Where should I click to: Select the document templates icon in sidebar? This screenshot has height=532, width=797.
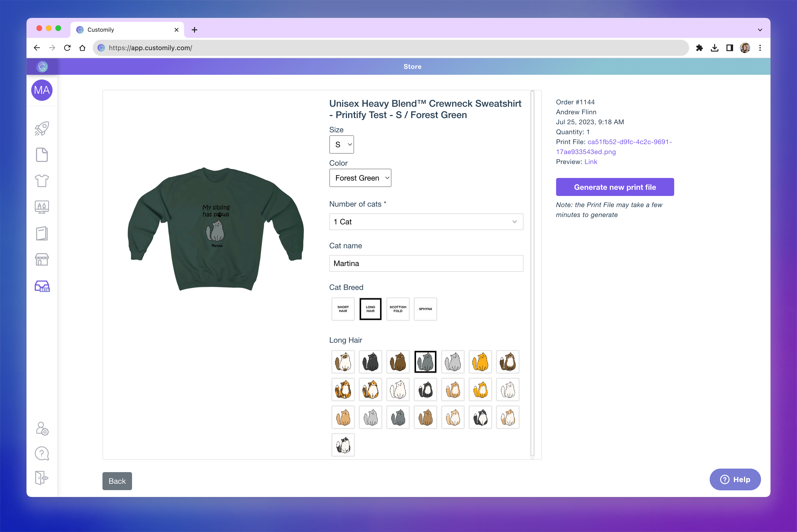click(41, 155)
